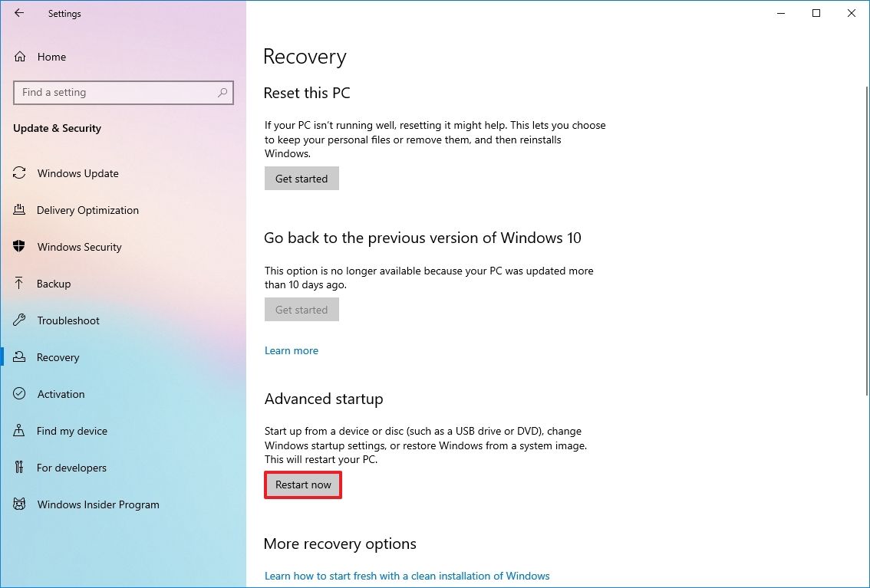Open the Learn more link

pos(291,350)
